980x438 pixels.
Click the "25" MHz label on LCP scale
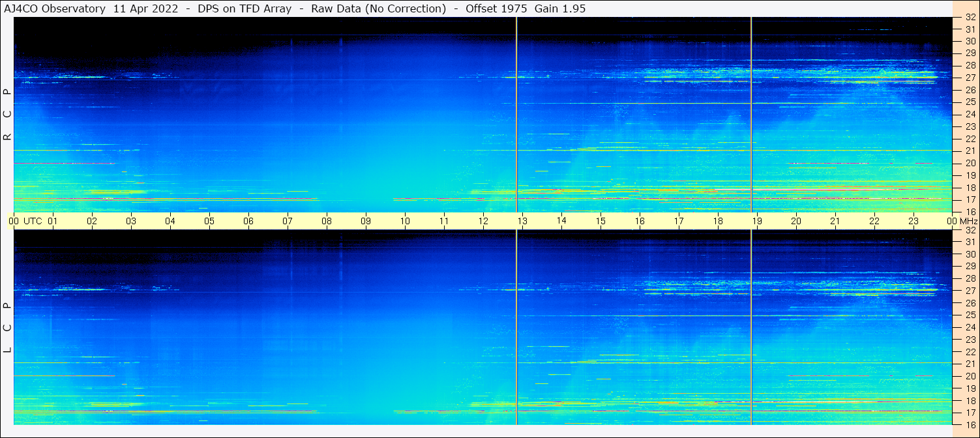[x=970, y=315]
